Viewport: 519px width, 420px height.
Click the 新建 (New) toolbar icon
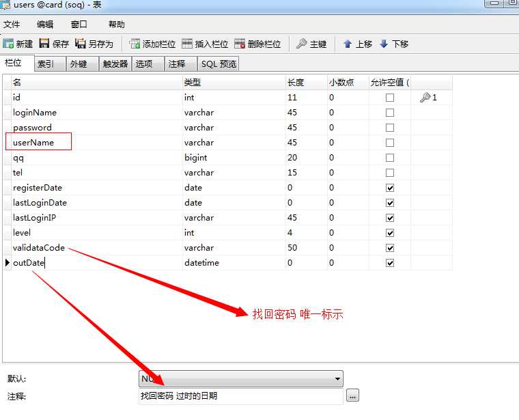8,44
